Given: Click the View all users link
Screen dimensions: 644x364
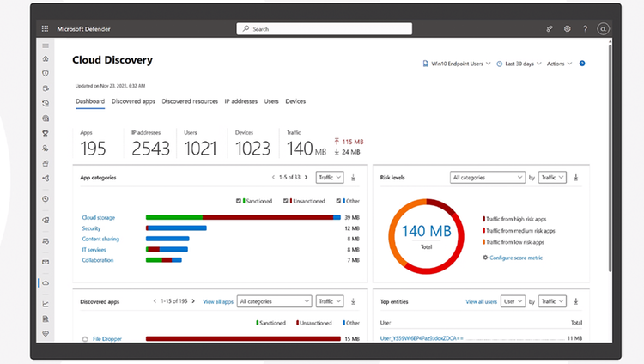Looking at the screenshot, I should [482, 301].
